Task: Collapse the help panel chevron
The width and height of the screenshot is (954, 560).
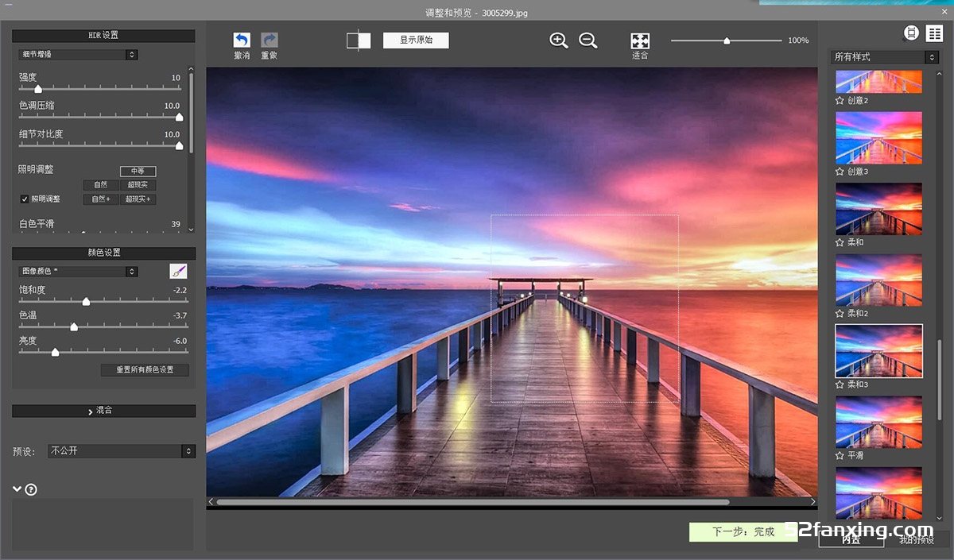Action: pos(17,489)
